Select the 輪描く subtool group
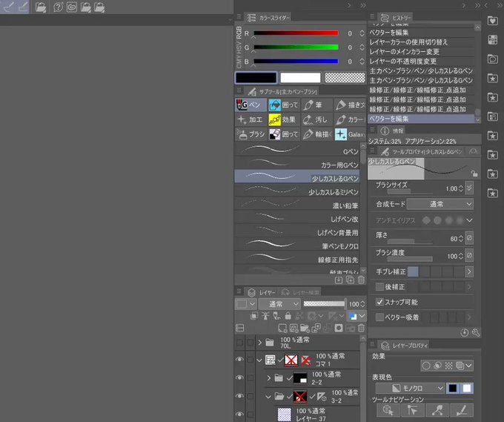The height and width of the screenshot is (422, 504). 316,134
